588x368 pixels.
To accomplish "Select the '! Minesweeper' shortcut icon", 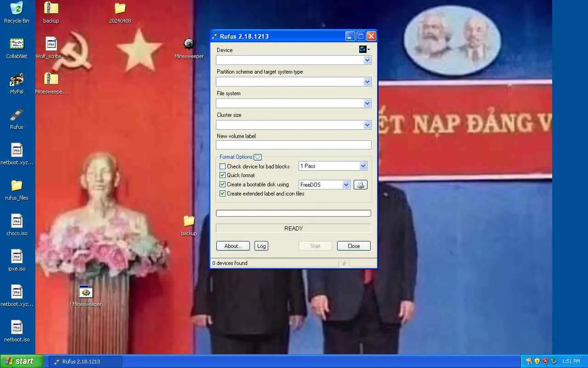I will (x=86, y=296).
